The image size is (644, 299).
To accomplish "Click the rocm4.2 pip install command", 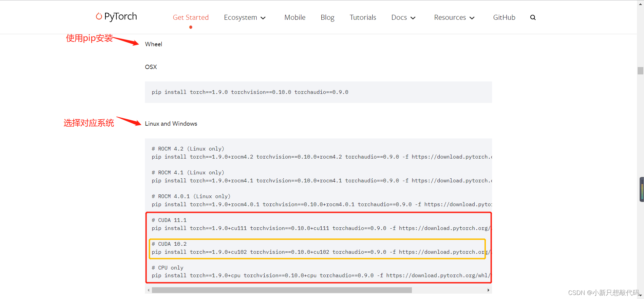I will coord(322,157).
